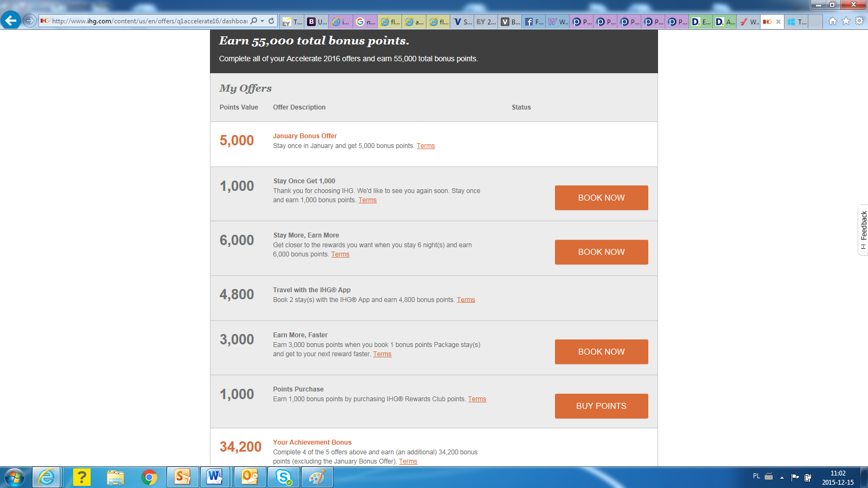Click the Your Achievement Bonus title

coord(312,442)
